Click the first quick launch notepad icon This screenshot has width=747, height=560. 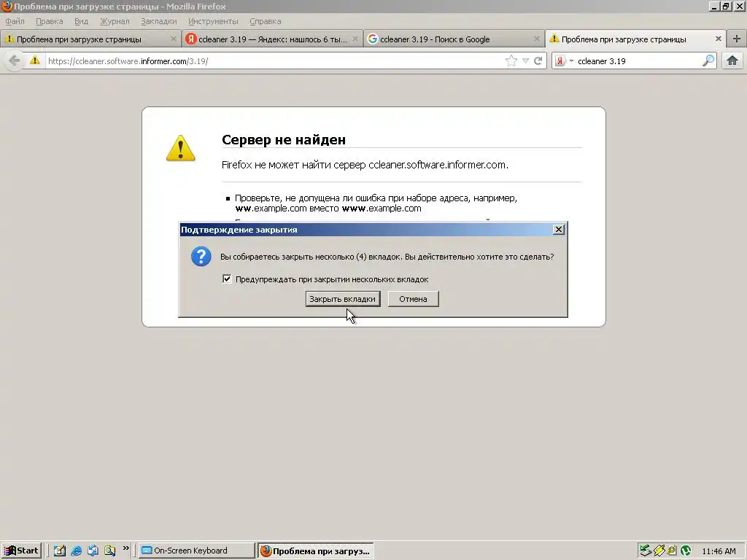coord(60,551)
